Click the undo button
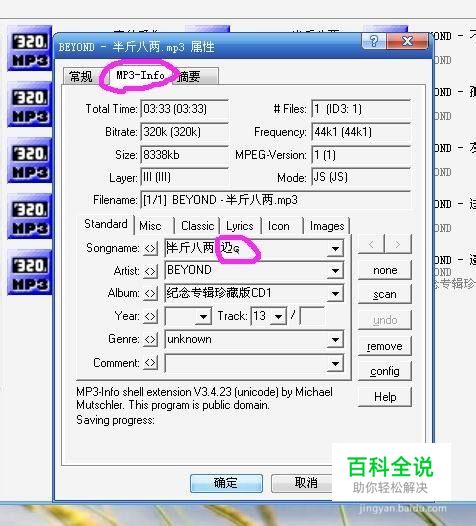Image resolution: width=476 pixels, height=526 pixels. pyautogui.click(x=385, y=320)
